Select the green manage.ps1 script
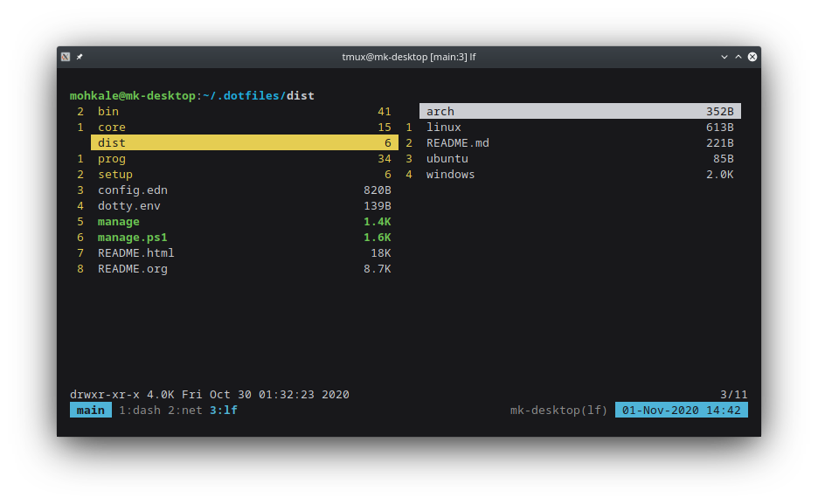This screenshot has width=818, height=504. coord(132,238)
